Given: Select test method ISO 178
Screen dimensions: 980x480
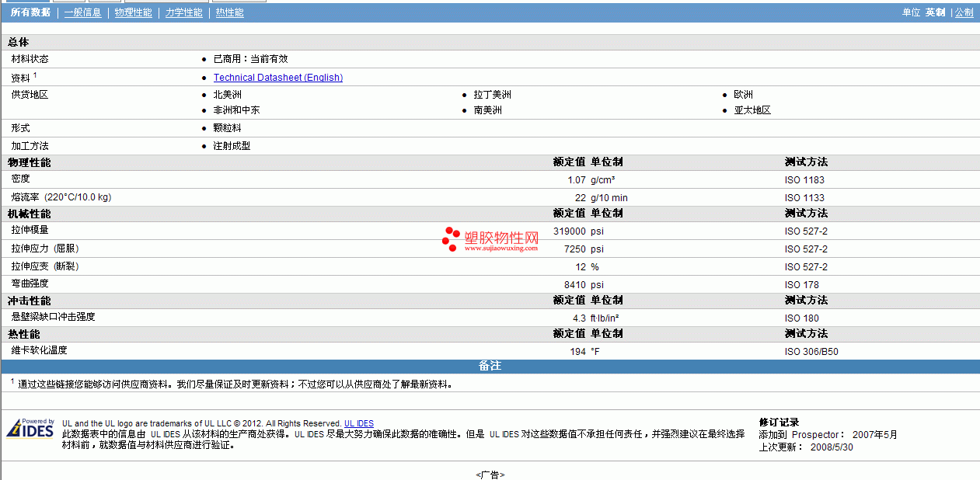Looking at the screenshot, I should pyautogui.click(x=802, y=285).
